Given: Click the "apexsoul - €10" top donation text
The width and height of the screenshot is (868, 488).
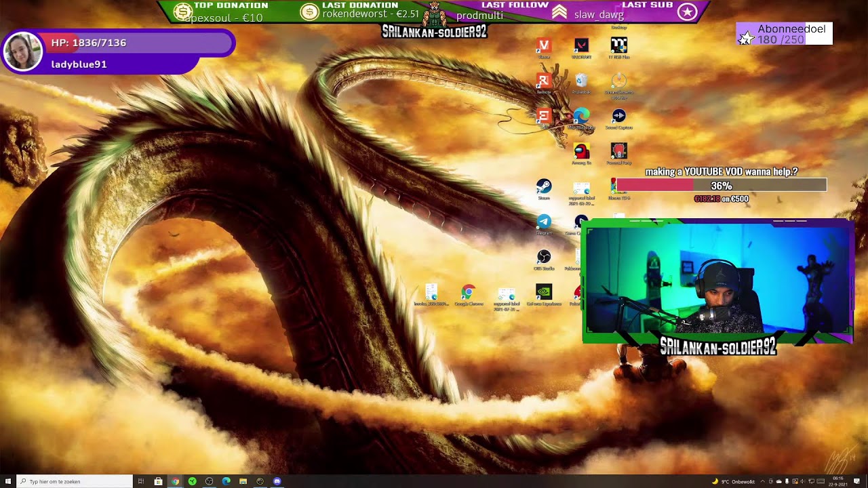Looking at the screenshot, I should point(224,18).
